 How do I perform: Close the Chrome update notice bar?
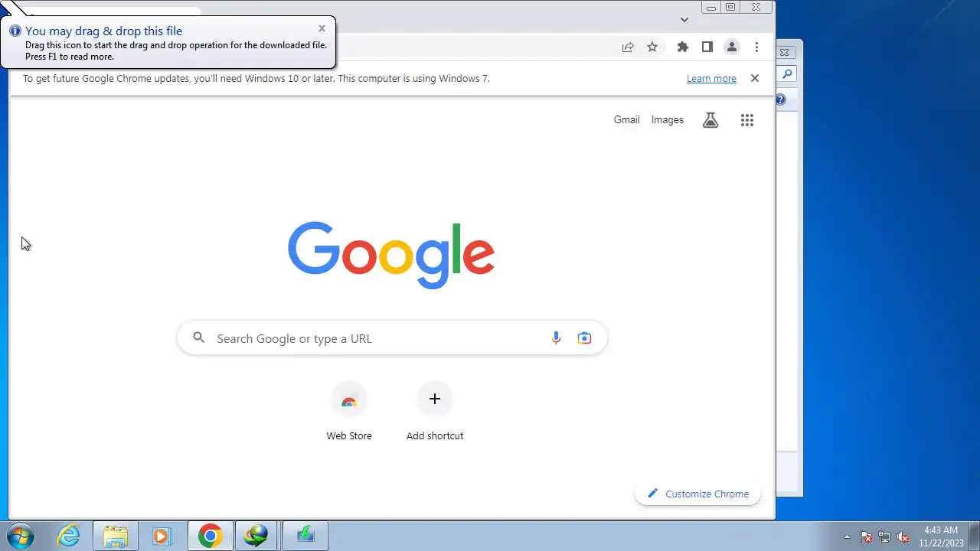755,78
